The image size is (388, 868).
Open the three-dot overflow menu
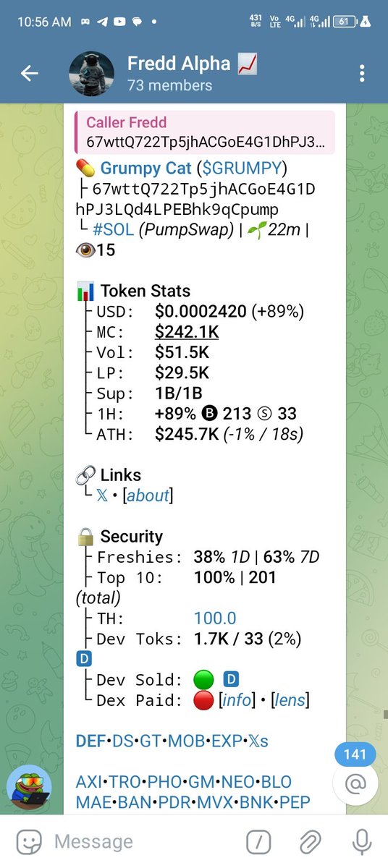click(362, 73)
